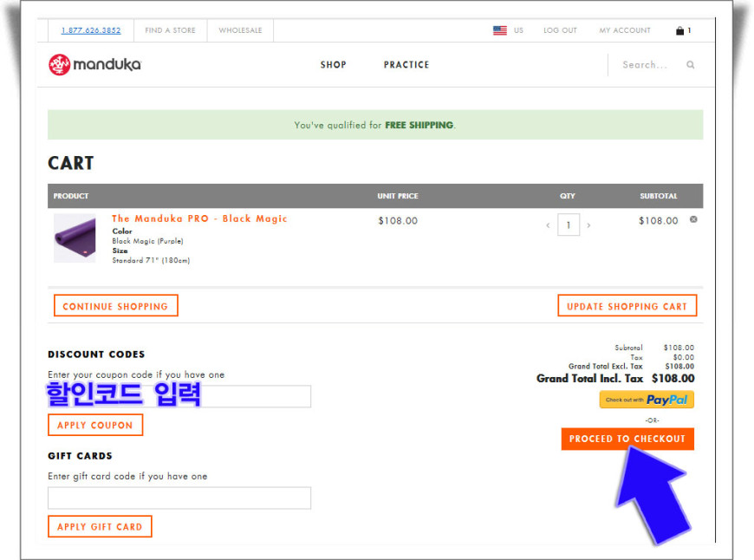Screen dimensions: 754x560
Task: Click the WHOLESALE link
Action: point(240,30)
